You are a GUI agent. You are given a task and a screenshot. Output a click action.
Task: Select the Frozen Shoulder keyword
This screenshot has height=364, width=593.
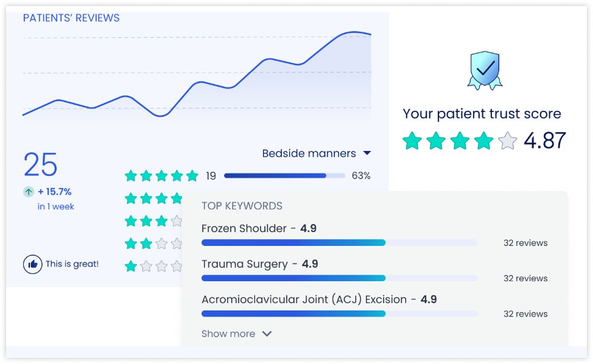pos(244,228)
